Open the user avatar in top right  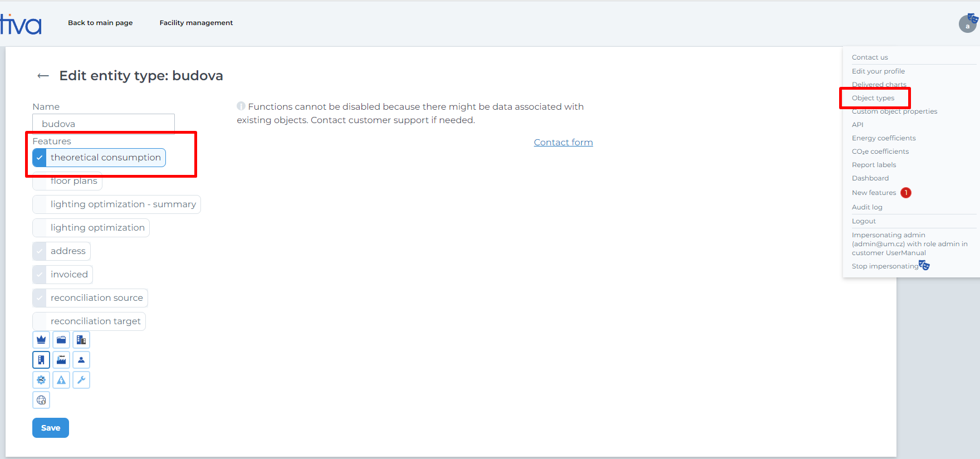[967, 24]
